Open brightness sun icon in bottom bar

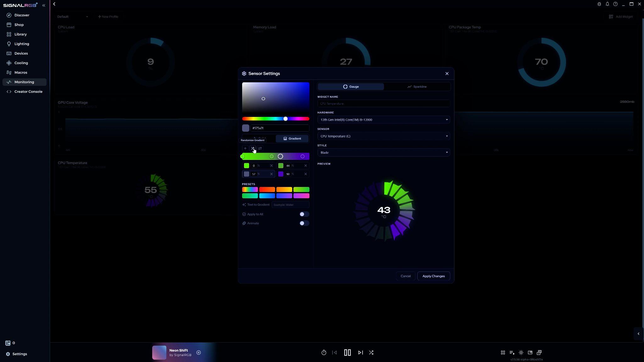[521, 353]
